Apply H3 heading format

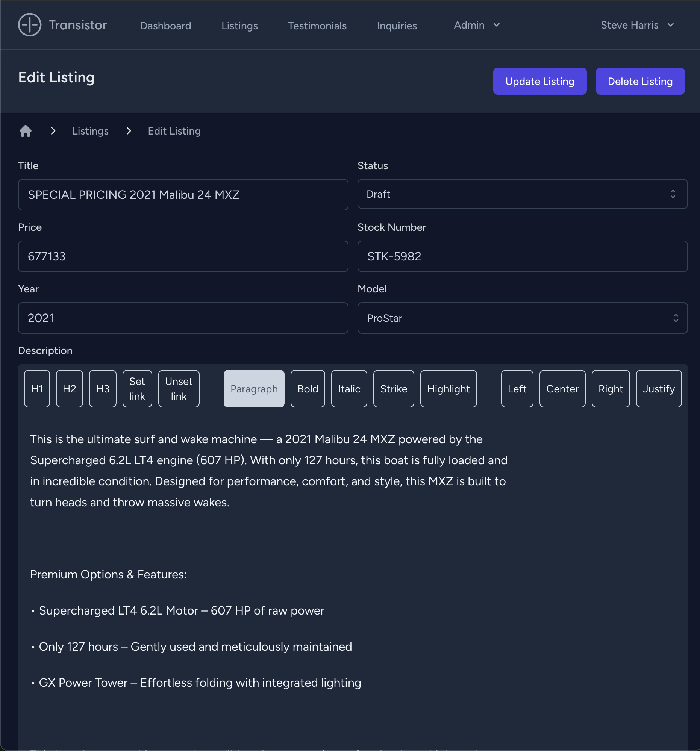click(x=103, y=389)
